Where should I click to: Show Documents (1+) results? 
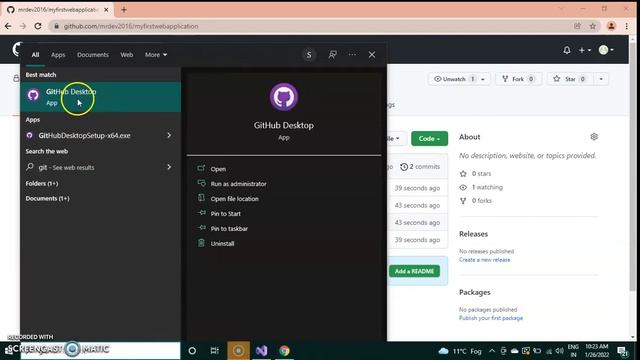point(47,198)
